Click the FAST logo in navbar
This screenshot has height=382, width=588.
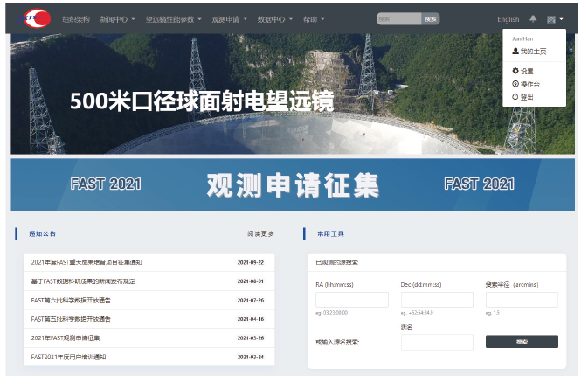[x=34, y=18]
